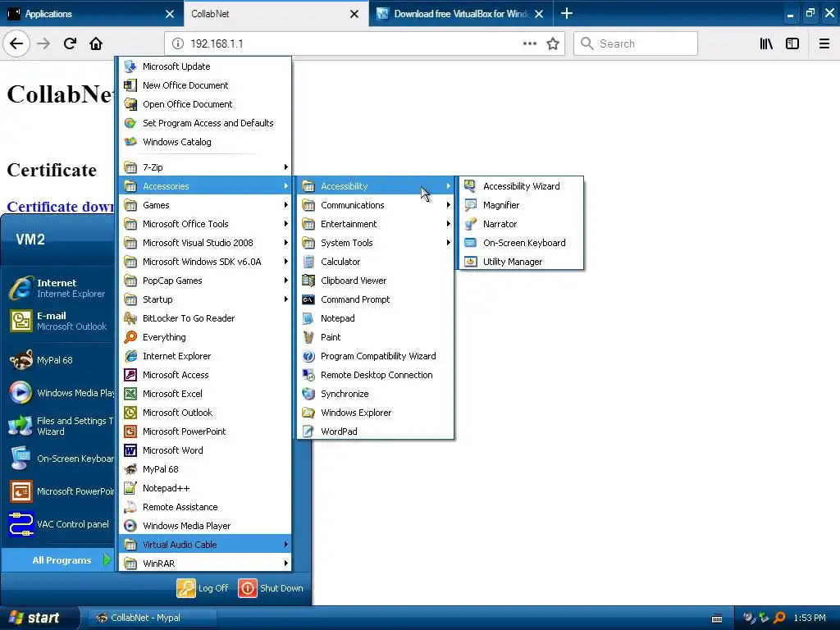Image resolution: width=840 pixels, height=630 pixels.
Task: Click the Open Office Document icon
Action: [x=130, y=104]
